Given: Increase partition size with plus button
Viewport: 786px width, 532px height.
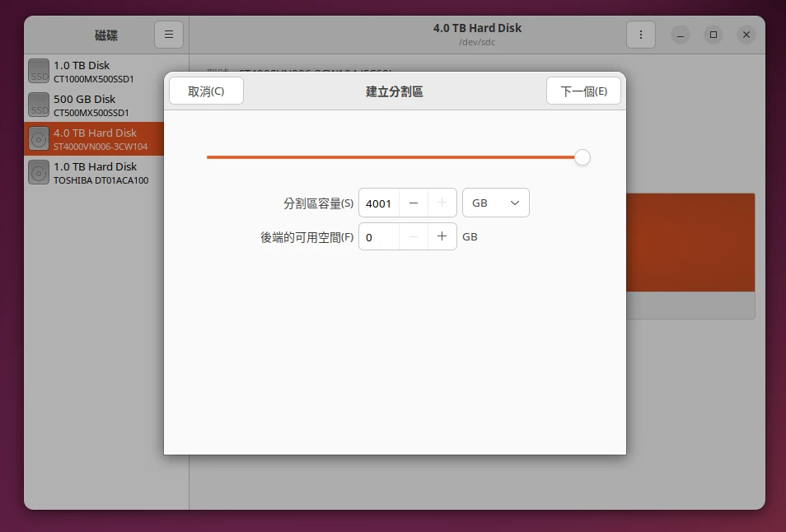Looking at the screenshot, I should tap(442, 203).
